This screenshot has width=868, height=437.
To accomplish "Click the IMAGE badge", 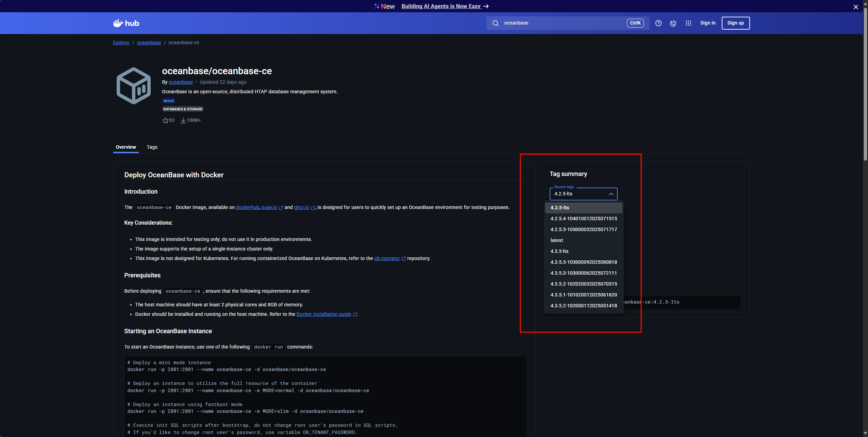I will (169, 101).
